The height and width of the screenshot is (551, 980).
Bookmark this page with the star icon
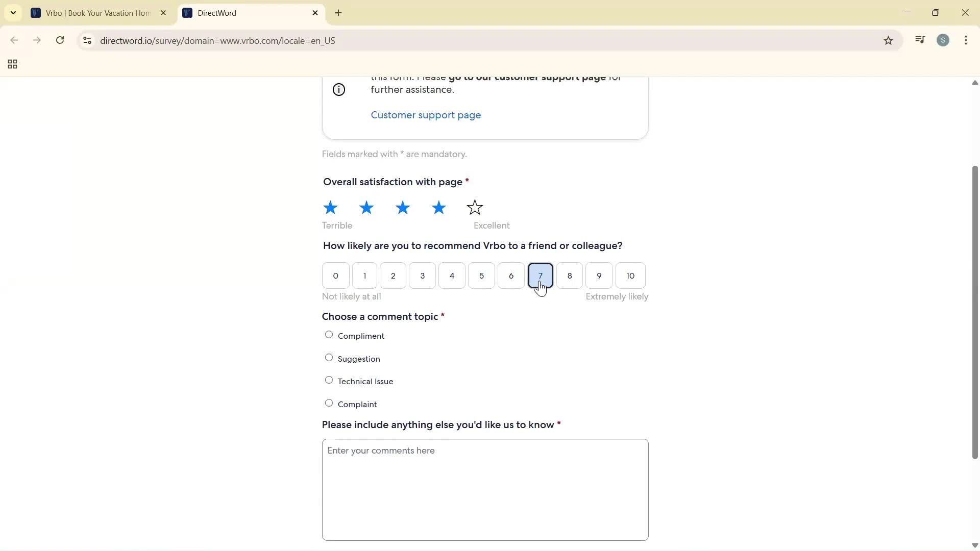[x=889, y=40]
